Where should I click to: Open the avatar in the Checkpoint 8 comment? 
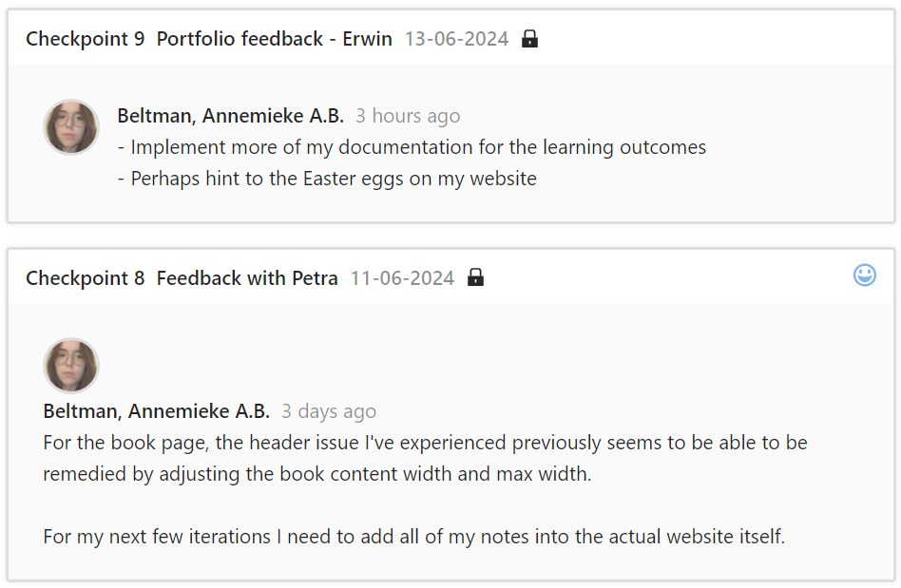pyautogui.click(x=71, y=366)
